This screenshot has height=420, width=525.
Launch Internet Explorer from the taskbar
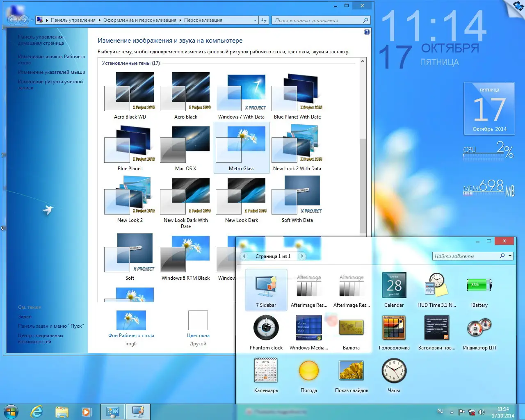point(36,411)
